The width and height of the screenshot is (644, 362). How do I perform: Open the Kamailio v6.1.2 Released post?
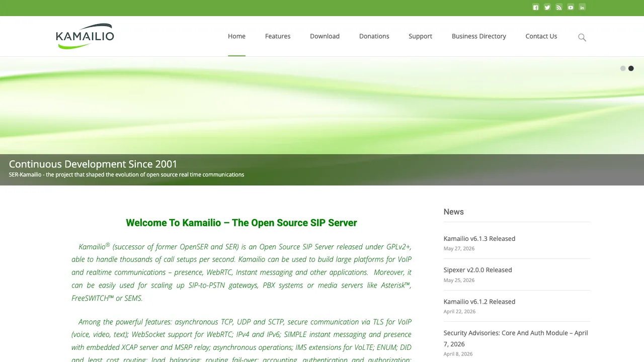(479, 302)
